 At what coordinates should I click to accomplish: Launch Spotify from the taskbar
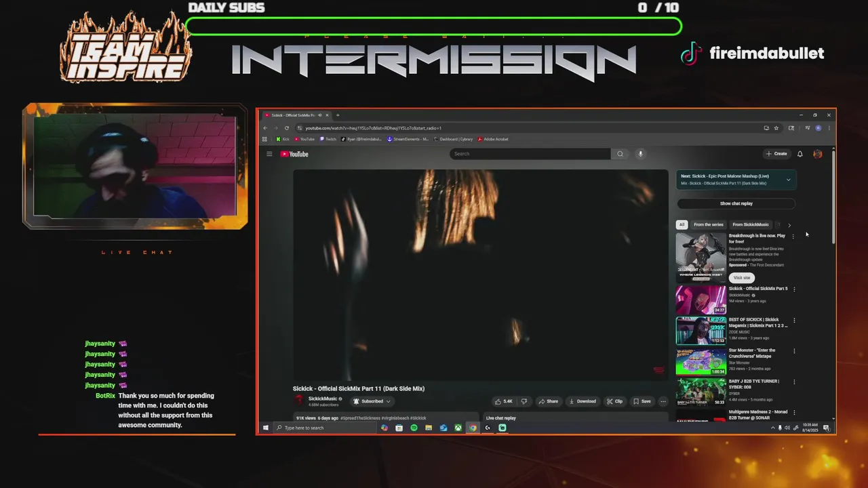(414, 428)
